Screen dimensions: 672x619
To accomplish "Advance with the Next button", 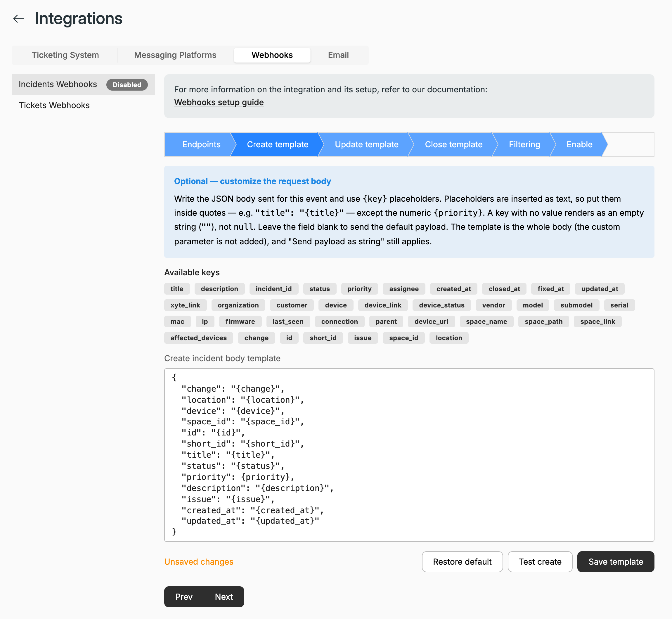I will pos(224,596).
